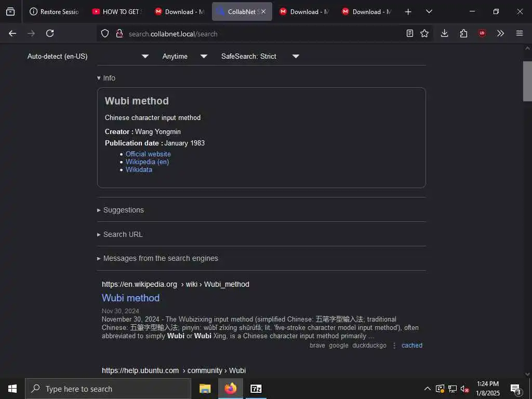The image size is (532, 399).
Task: Open the Firefox application menu
Action: [x=520, y=33]
